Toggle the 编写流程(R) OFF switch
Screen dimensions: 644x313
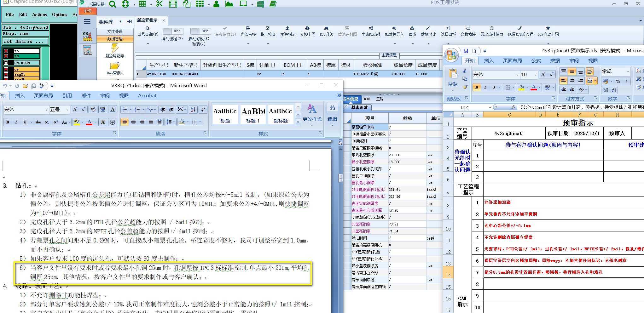pos(172,31)
